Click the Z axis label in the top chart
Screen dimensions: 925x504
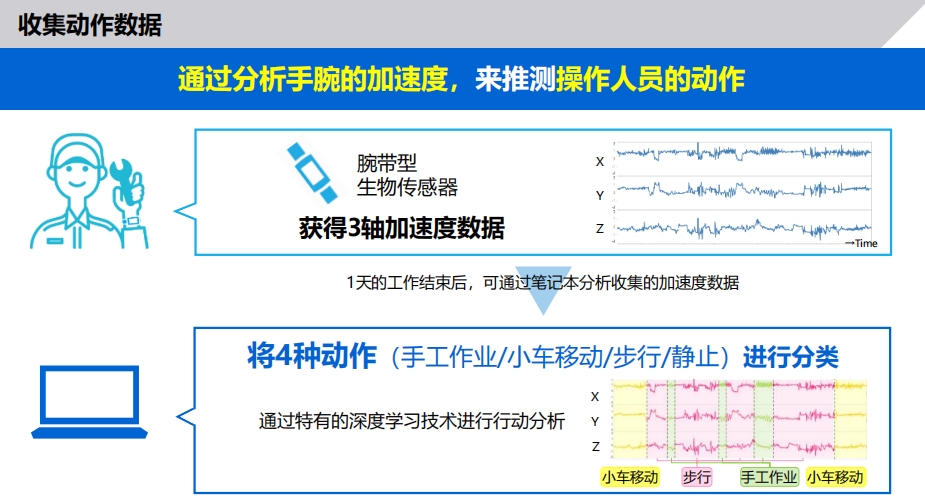[x=600, y=228]
